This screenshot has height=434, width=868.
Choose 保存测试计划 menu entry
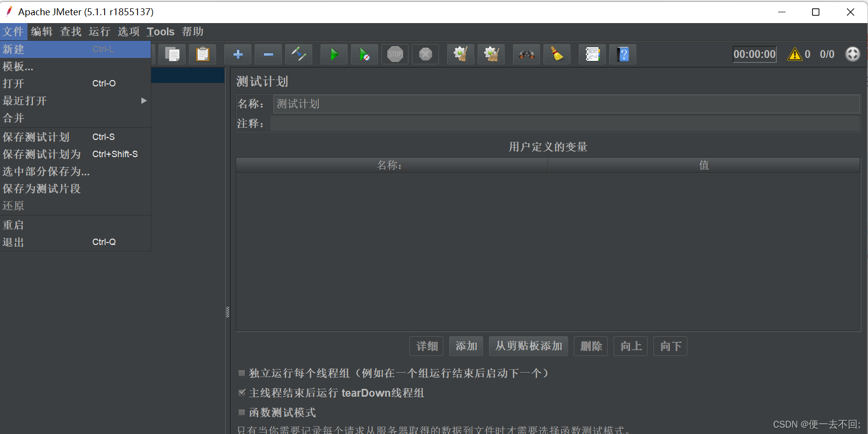point(75,137)
